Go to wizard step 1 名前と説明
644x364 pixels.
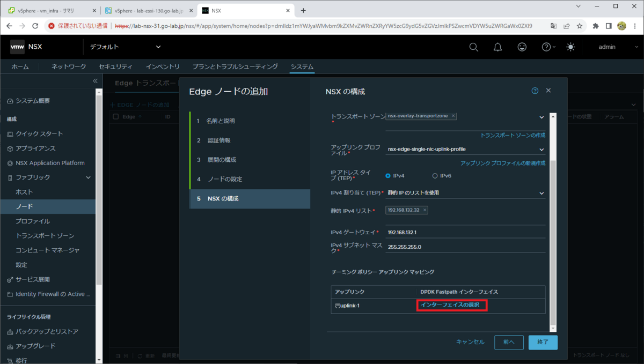pyautogui.click(x=250, y=121)
